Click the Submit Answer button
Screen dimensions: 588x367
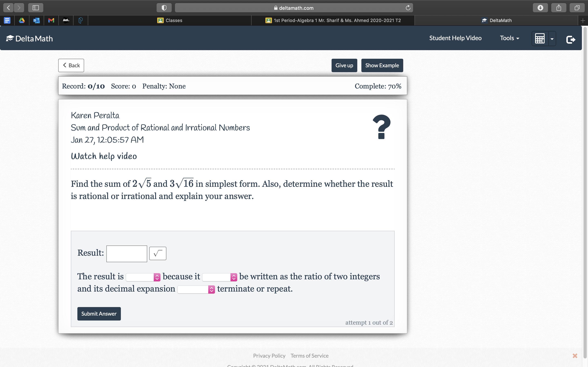click(x=99, y=314)
